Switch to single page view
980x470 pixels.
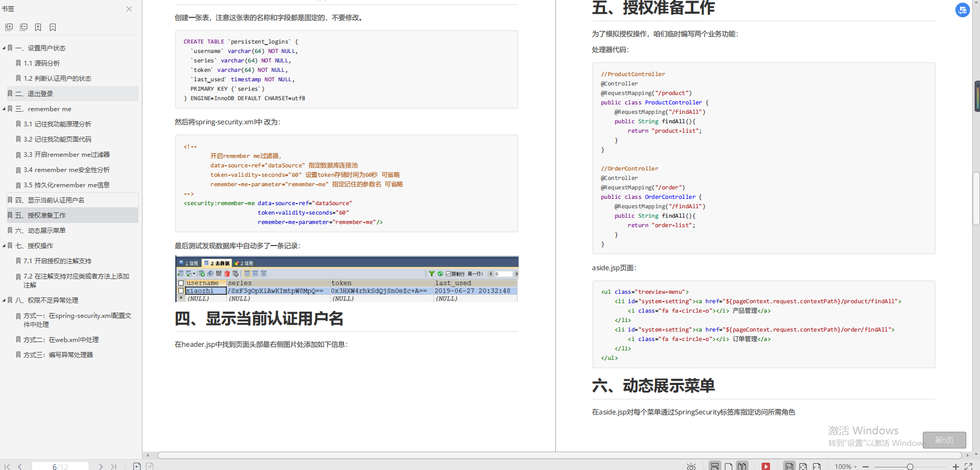click(x=729, y=466)
